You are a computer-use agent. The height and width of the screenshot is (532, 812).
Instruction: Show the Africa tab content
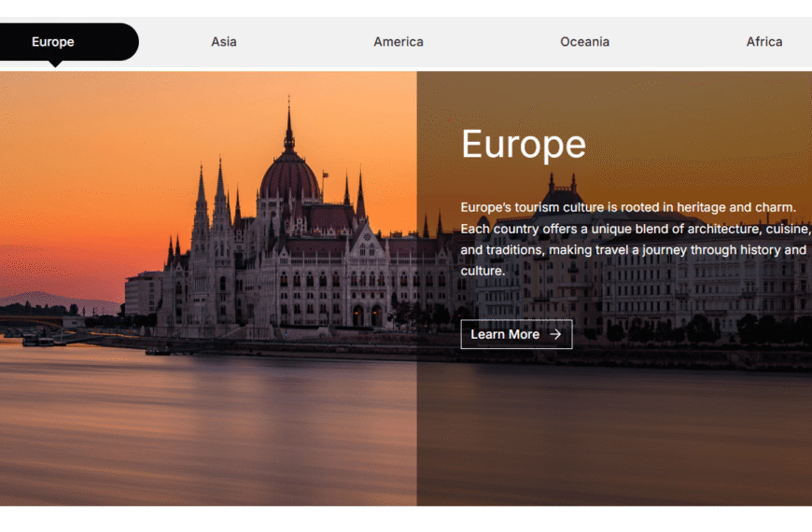[x=763, y=42]
